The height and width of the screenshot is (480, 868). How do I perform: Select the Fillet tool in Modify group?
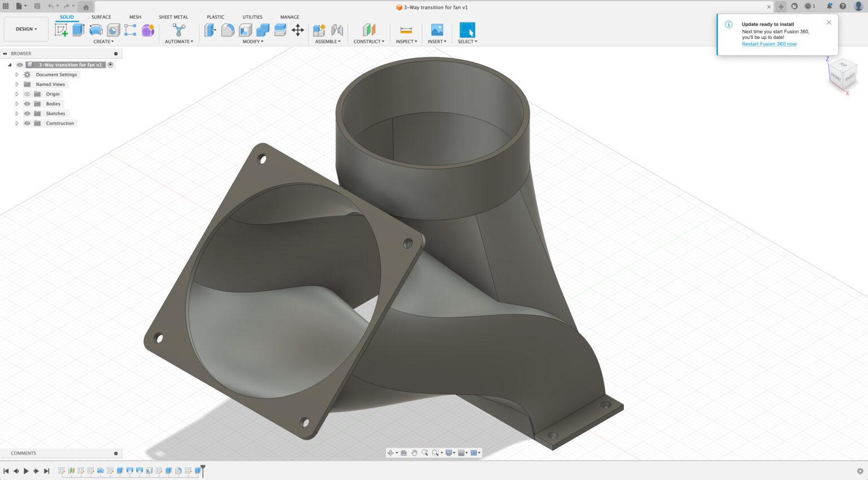point(228,30)
